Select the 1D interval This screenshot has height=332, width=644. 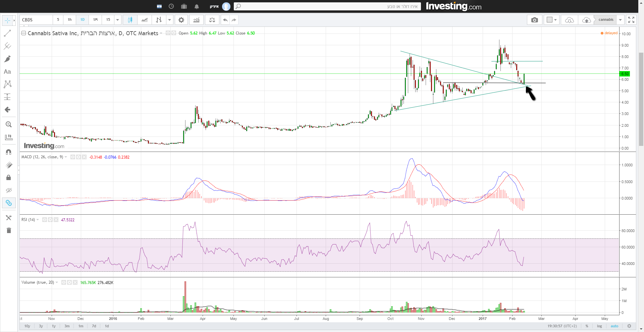pyautogui.click(x=83, y=20)
